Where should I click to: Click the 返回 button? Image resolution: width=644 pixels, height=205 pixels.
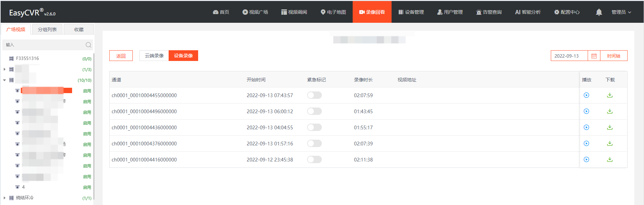[x=121, y=56]
